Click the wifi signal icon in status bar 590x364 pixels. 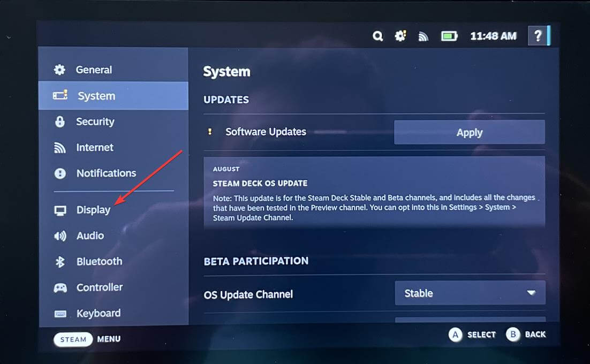(423, 36)
